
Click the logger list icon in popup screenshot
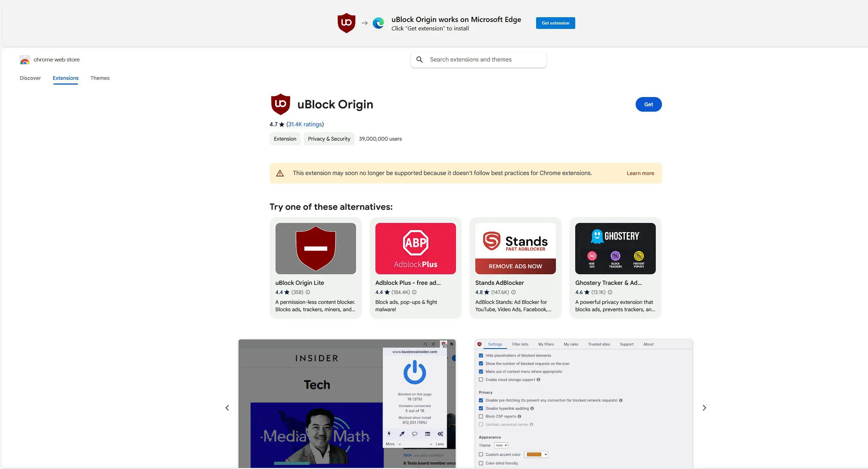coord(427,434)
